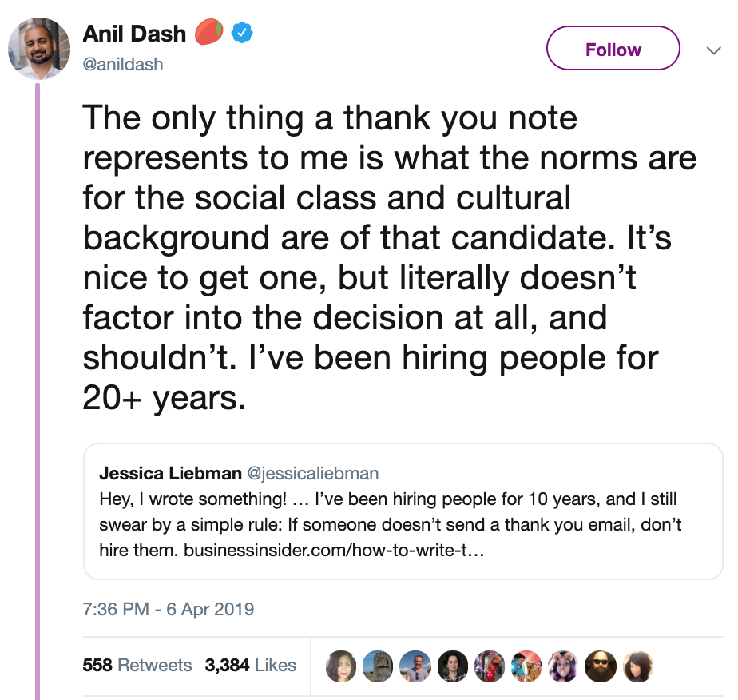Click the second liker avatar showing a stone statue
The image size is (738, 700).
(378, 666)
